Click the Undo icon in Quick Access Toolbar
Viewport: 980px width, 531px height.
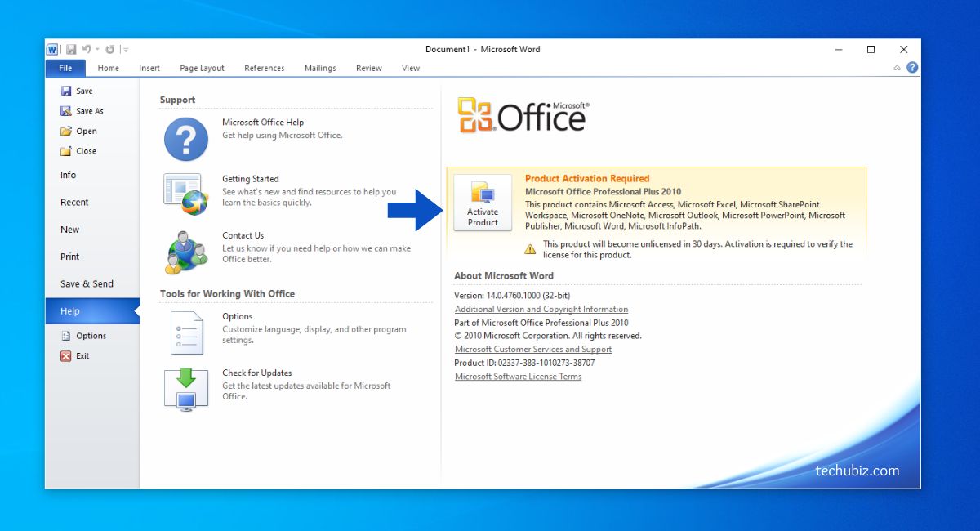87,49
